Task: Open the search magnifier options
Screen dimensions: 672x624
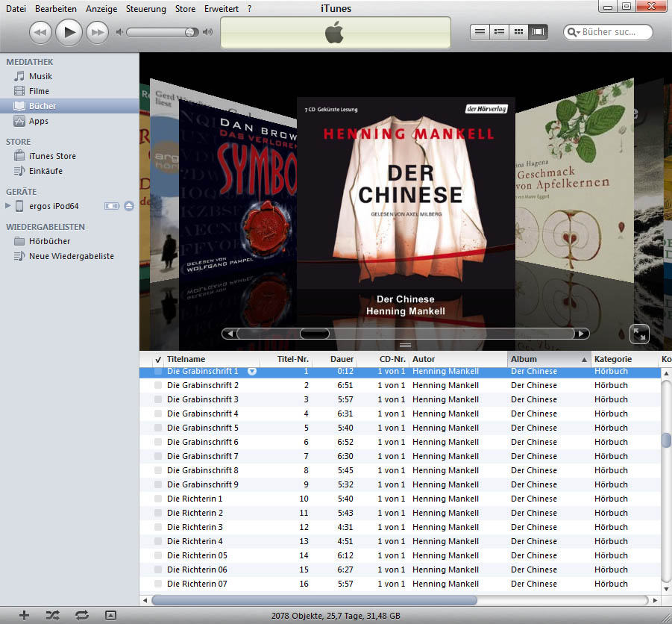Action: (573, 32)
